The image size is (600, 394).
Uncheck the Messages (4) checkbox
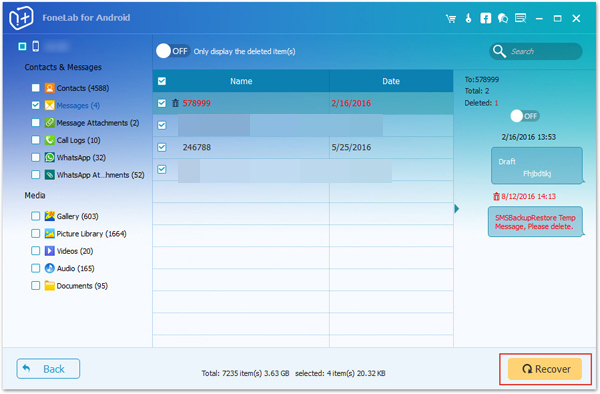click(36, 105)
